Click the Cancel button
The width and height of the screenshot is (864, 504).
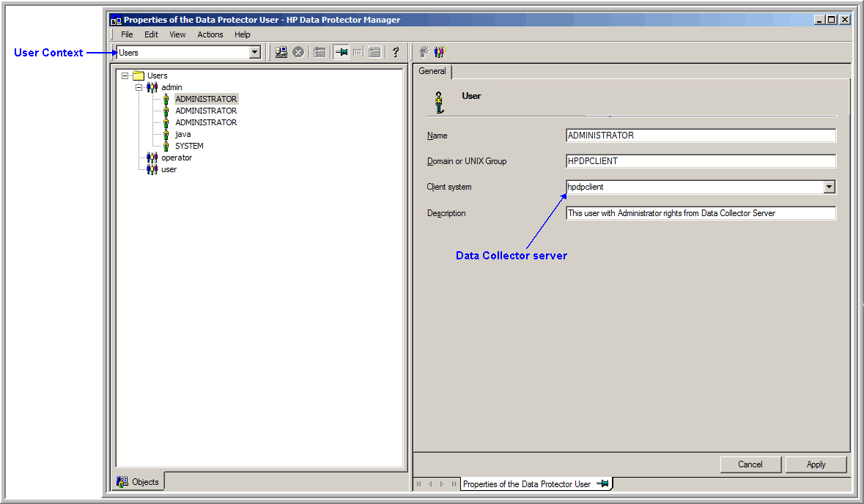click(x=750, y=464)
